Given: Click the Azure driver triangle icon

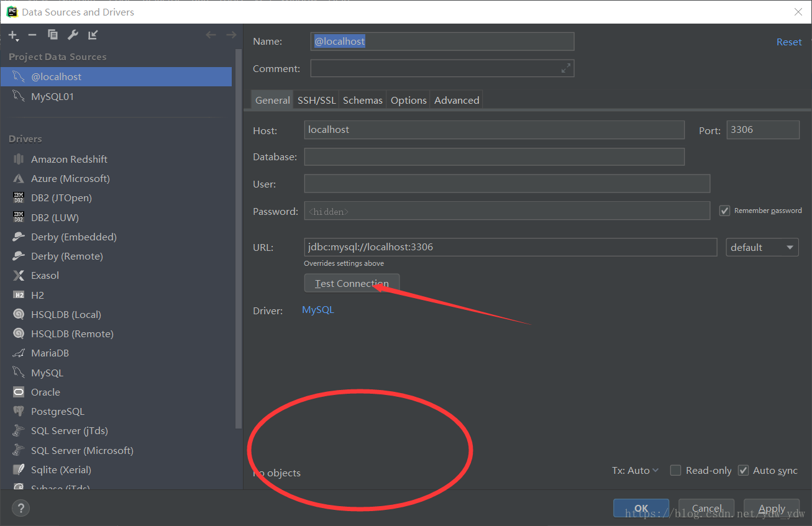Looking at the screenshot, I should pyautogui.click(x=19, y=178).
